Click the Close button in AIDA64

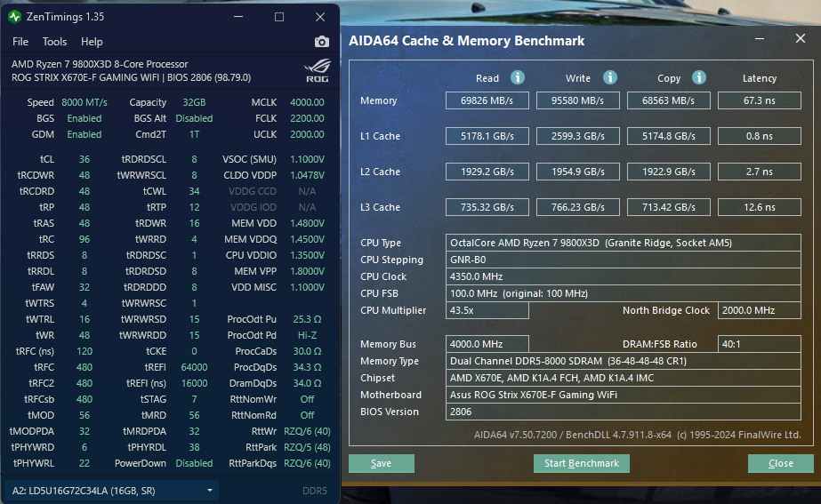click(780, 463)
